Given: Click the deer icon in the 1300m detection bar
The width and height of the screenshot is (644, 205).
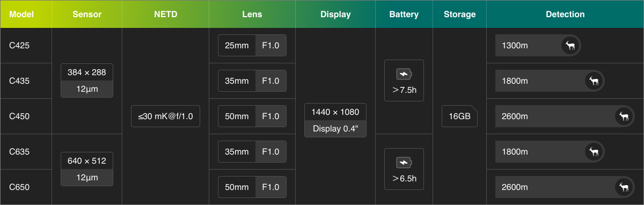Looking at the screenshot, I should [570, 46].
